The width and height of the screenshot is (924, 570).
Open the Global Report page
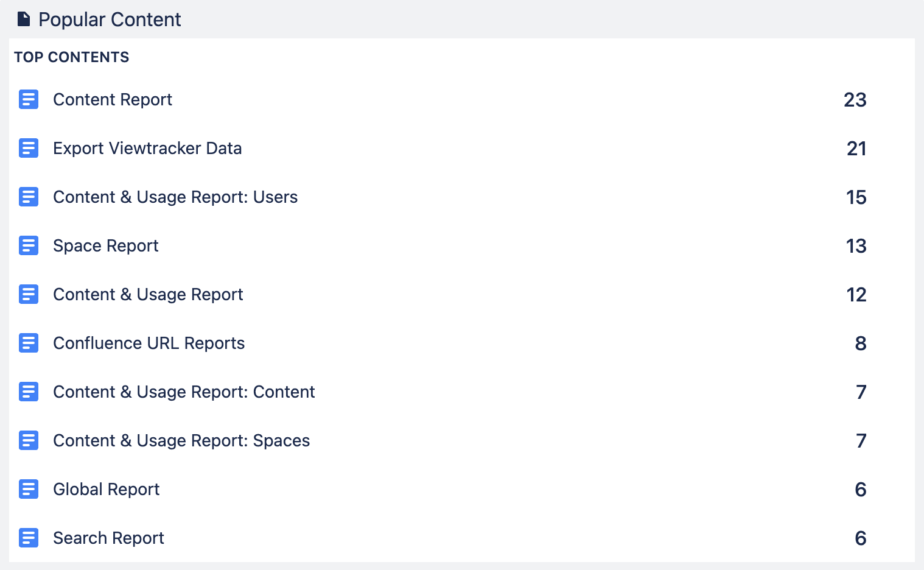point(107,489)
